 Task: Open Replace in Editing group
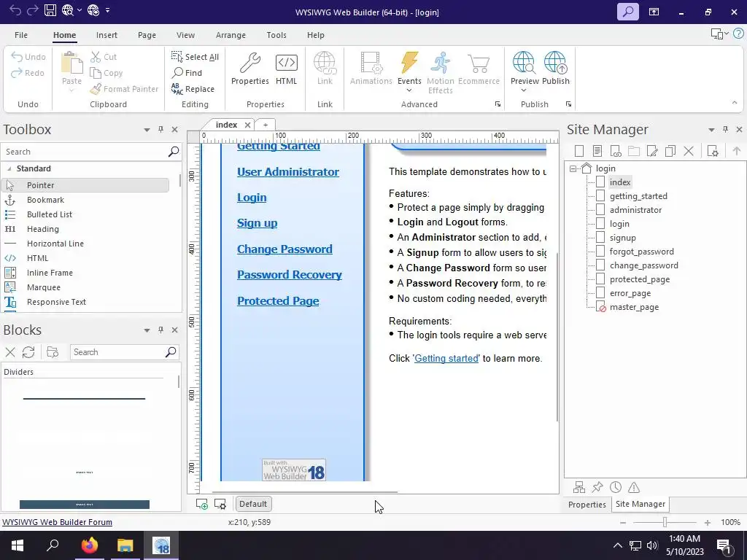pyautogui.click(x=193, y=88)
